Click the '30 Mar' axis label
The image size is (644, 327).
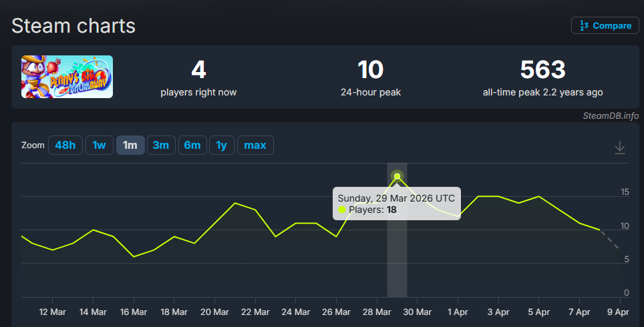click(x=418, y=312)
